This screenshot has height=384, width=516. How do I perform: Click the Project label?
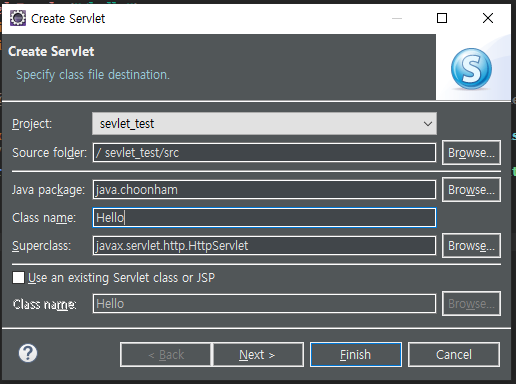coord(32,124)
